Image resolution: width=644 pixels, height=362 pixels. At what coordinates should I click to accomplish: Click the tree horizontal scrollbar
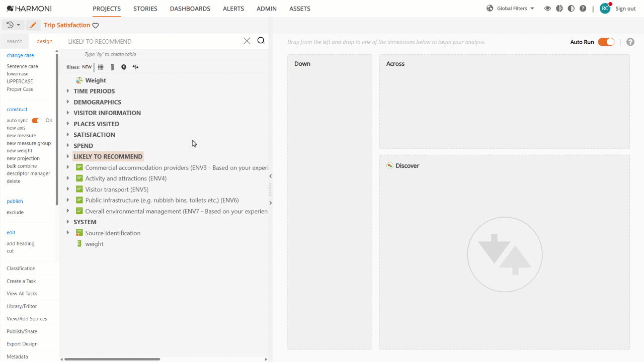pos(112,359)
